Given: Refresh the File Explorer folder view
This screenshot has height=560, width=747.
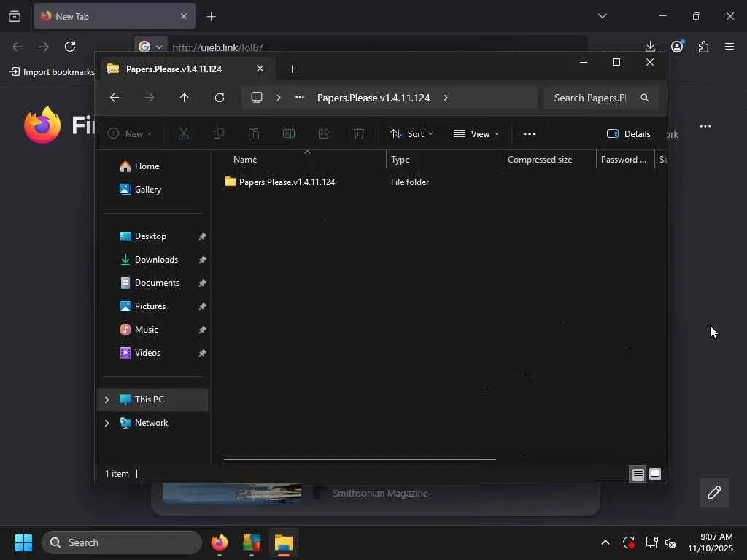Looking at the screenshot, I should point(219,98).
